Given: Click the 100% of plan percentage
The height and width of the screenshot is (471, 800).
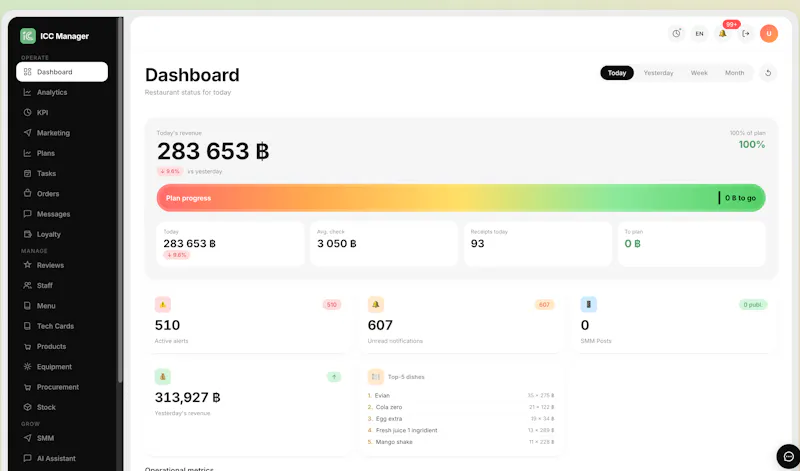Looking at the screenshot, I should pyautogui.click(x=752, y=145).
